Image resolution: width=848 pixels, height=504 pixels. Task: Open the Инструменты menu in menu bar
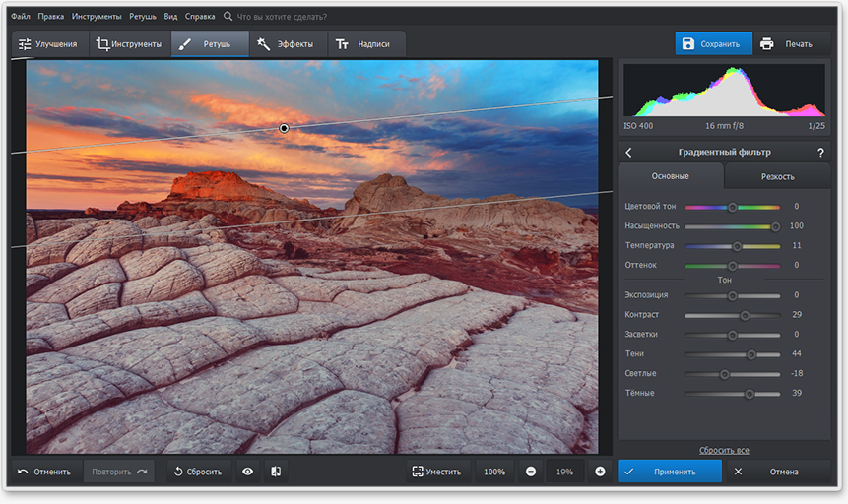(x=97, y=16)
